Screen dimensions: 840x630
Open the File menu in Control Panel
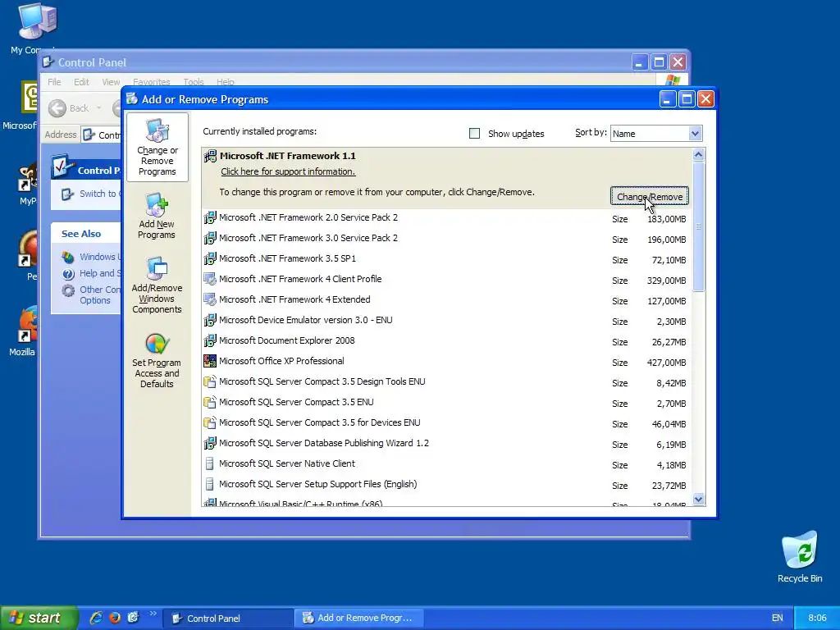(x=55, y=82)
